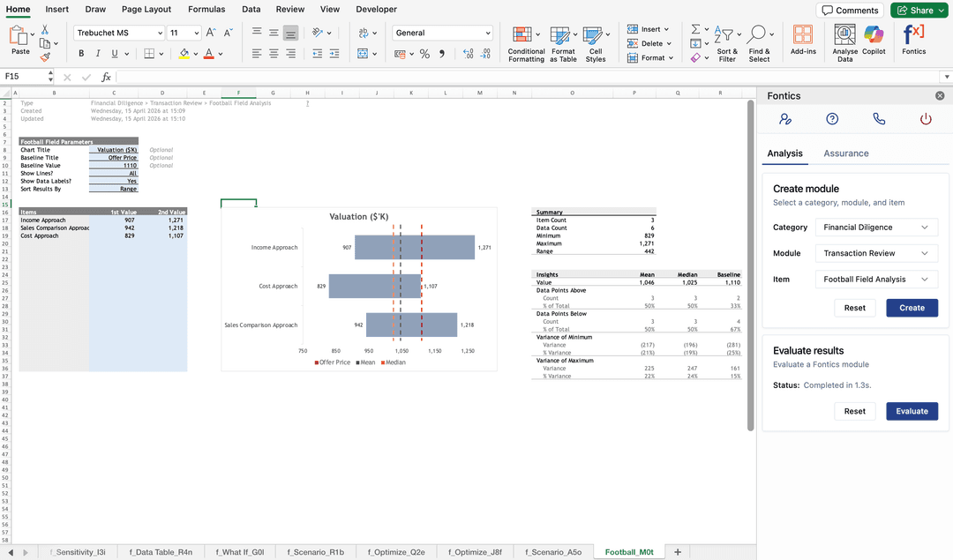Click the Copy icon
Screen dimensions: 953x560
[x=45, y=43]
